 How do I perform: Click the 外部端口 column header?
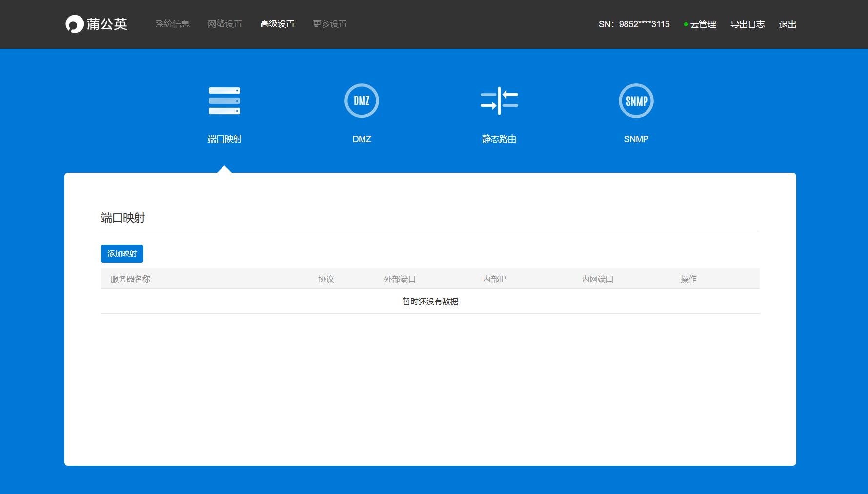click(400, 279)
